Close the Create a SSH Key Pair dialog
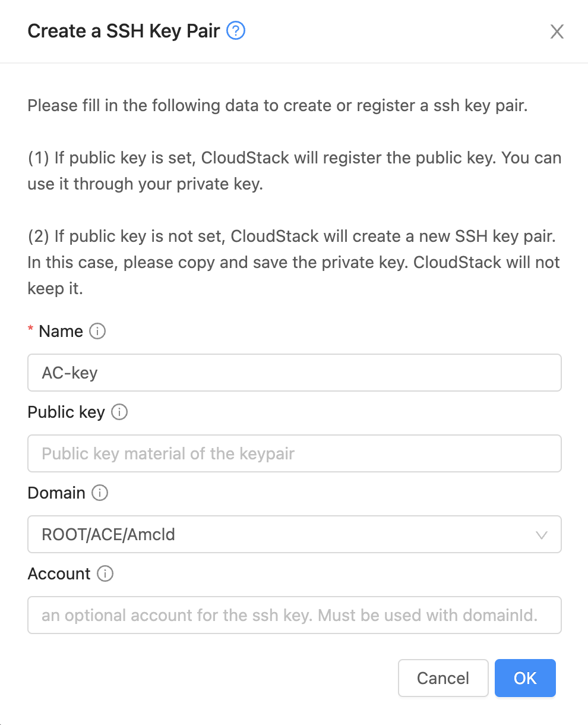 click(557, 31)
